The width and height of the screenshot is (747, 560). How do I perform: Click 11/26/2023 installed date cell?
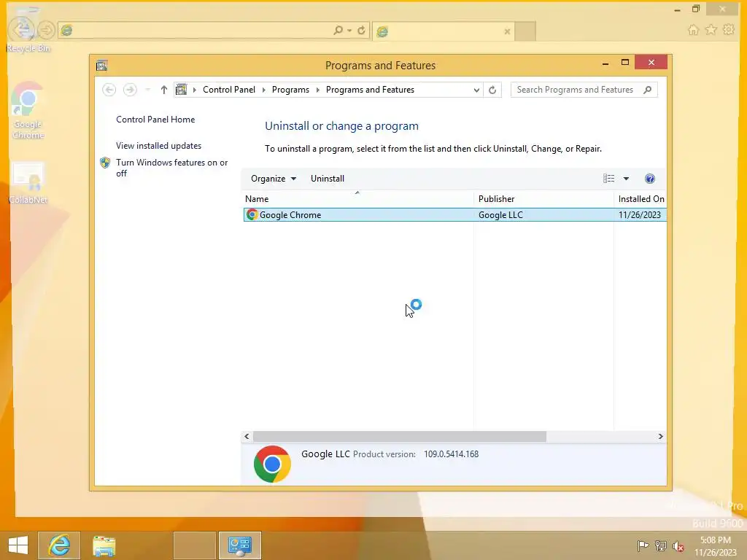tap(639, 215)
